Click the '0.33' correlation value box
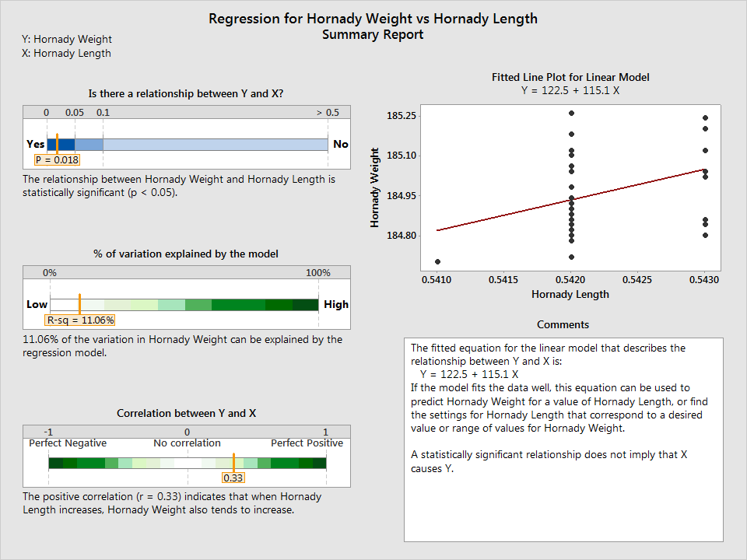The image size is (747, 560). pyautogui.click(x=233, y=478)
